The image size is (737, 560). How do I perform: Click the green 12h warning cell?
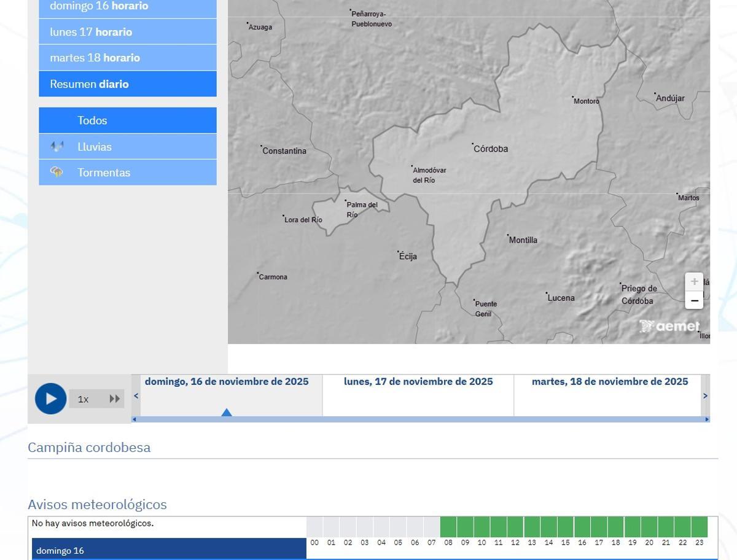pos(515,527)
